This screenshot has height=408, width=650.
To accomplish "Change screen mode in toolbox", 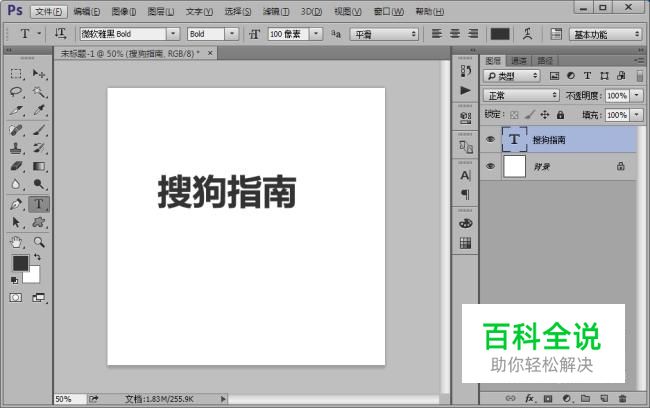I will 39,298.
